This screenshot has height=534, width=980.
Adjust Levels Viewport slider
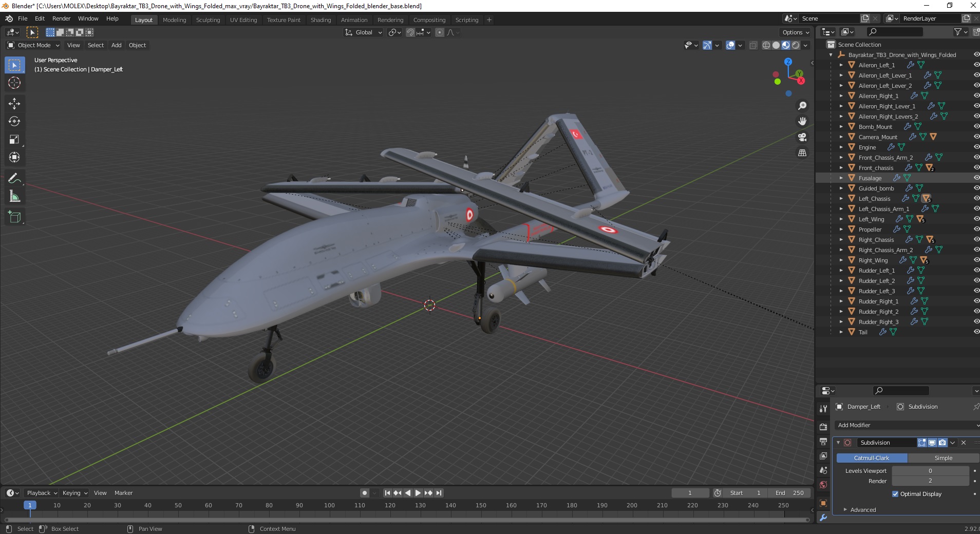pos(930,471)
